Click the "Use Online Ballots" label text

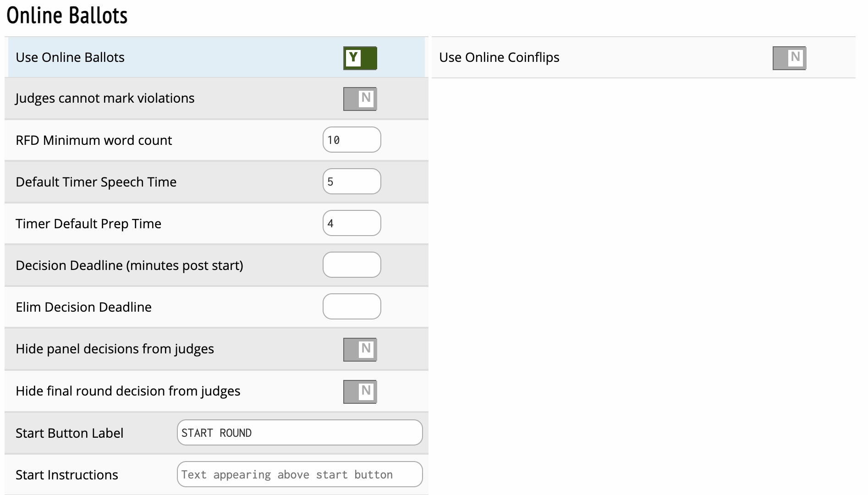coord(70,57)
